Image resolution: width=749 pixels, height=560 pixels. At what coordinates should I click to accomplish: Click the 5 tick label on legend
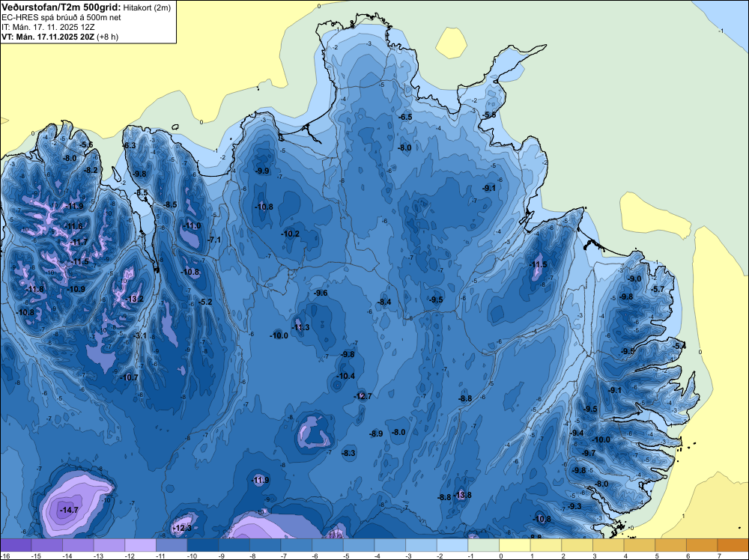(658, 556)
